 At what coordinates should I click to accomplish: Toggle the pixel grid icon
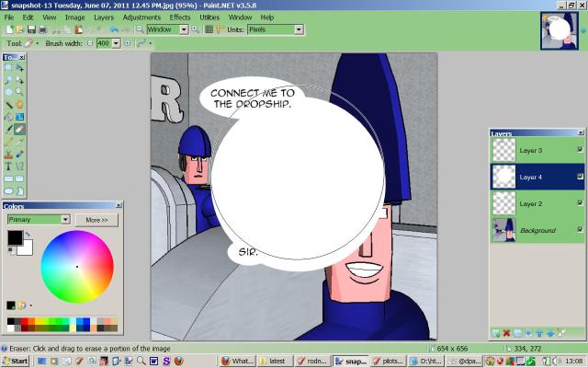[209, 29]
